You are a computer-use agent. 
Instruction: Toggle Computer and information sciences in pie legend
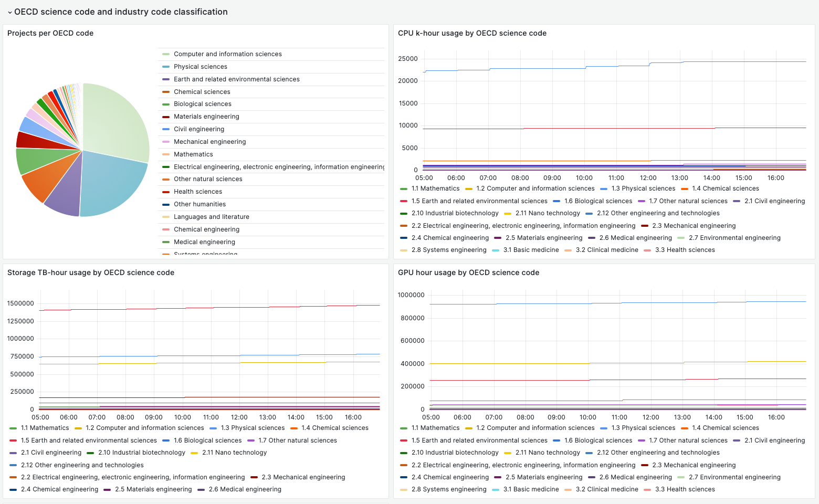(x=227, y=54)
